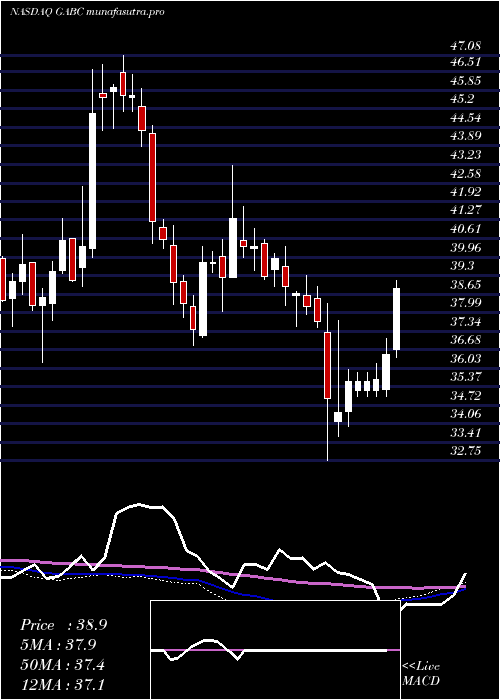Select the 42.58 price axis label
The height and width of the screenshot is (700, 500).
coord(465,174)
